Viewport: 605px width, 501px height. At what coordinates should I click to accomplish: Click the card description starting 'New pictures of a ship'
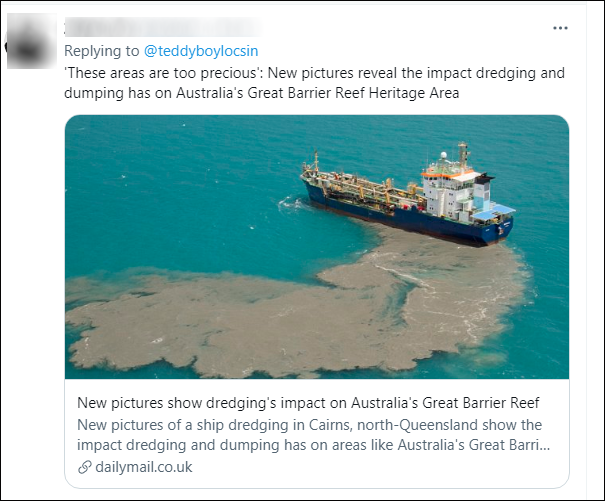[314, 433]
